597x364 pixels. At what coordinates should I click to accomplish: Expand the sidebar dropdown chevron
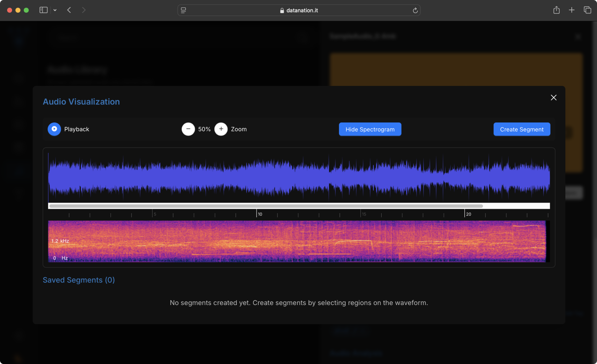(x=55, y=10)
